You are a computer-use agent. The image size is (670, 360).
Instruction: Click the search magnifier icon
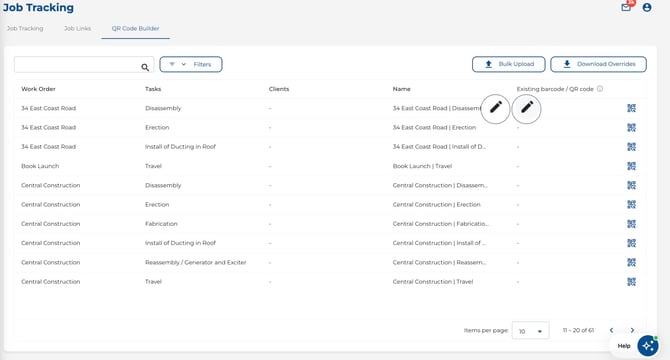[x=145, y=67]
